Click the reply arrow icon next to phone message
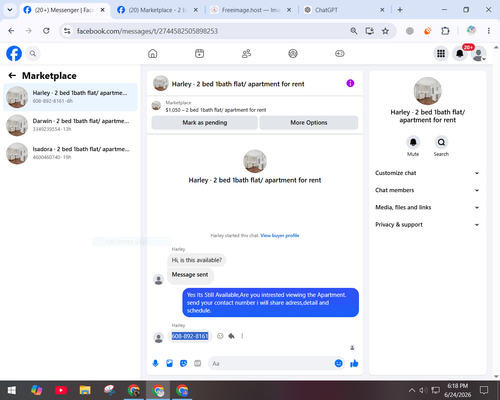This screenshot has height=400, width=500. click(x=231, y=336)
